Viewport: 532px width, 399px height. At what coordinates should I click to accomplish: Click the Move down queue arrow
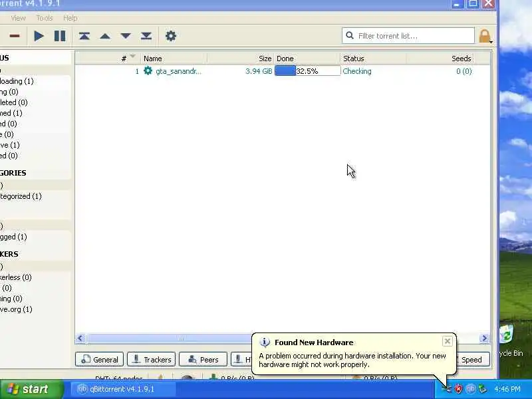coord(126,36)
